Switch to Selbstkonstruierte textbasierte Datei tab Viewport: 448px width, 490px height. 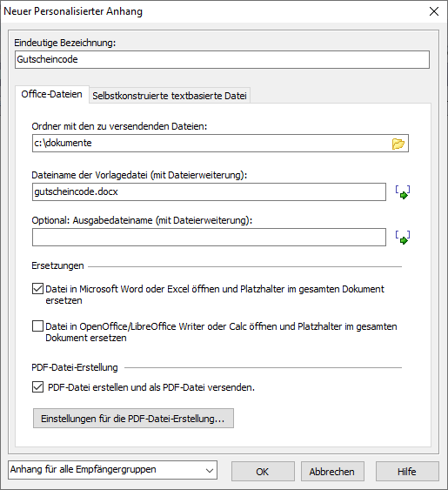[x=170, y=96]
